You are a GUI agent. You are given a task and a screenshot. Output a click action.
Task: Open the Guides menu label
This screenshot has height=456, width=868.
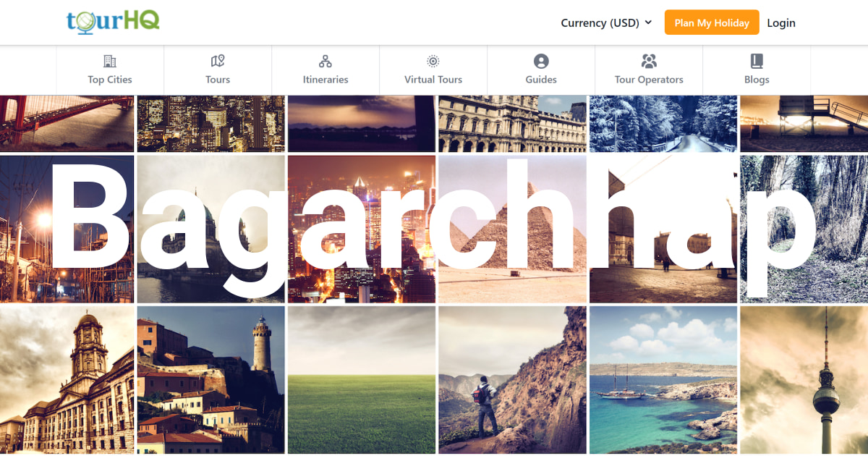541,80
